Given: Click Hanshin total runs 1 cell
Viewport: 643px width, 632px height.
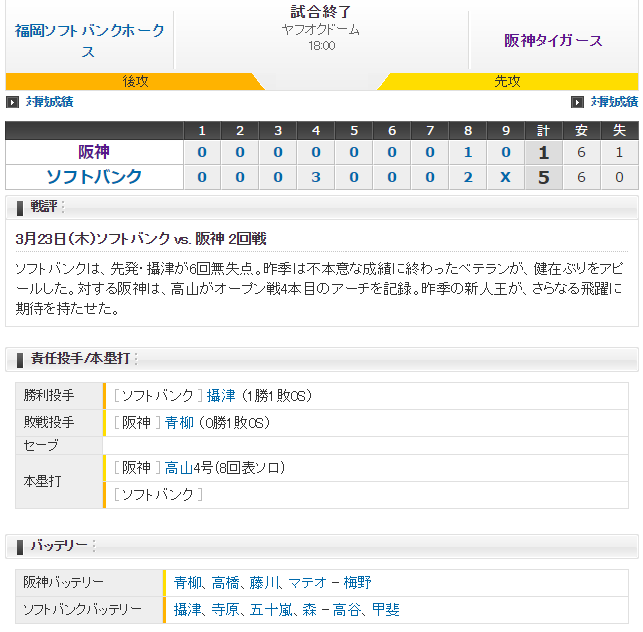Looking at the screenshot, I should tap(544, 152).
